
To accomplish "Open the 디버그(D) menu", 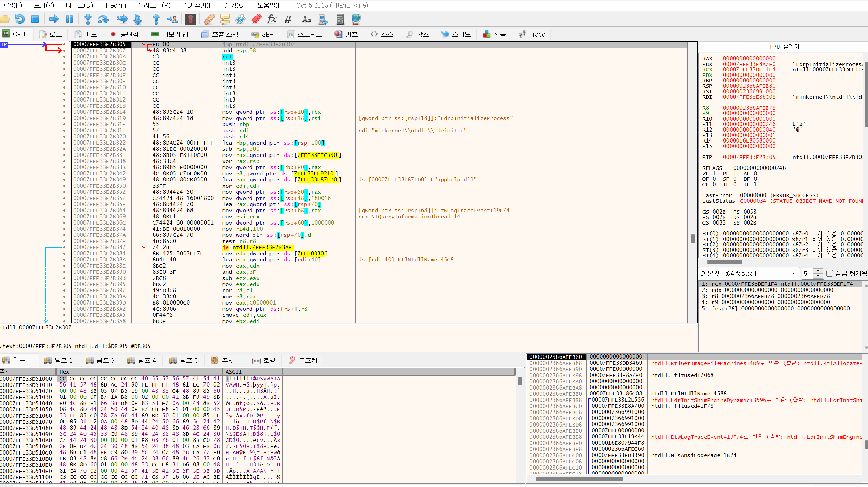I will coord(79,5).
